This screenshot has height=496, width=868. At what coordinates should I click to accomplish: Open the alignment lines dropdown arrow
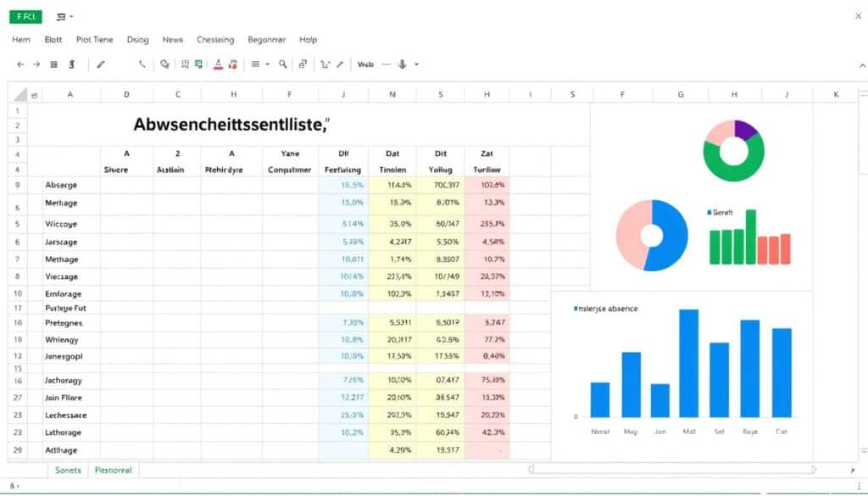(268, 64)
